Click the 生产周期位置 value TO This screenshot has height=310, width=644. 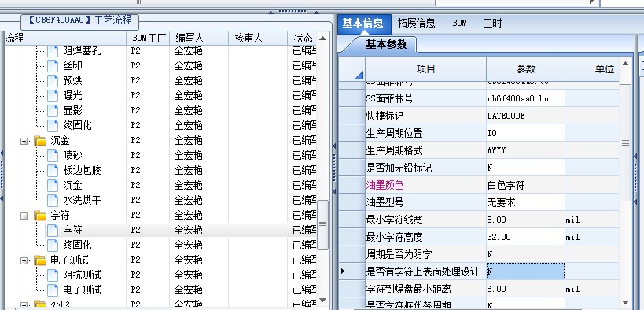tap(525, 133)
